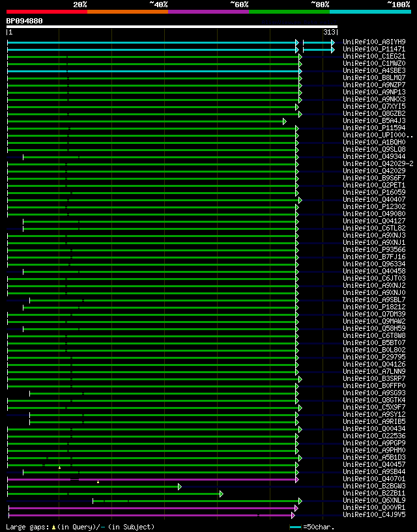
Task: Click the alignment bar for UniRef100_C4J9V5
Action: [x=150, y=515]
